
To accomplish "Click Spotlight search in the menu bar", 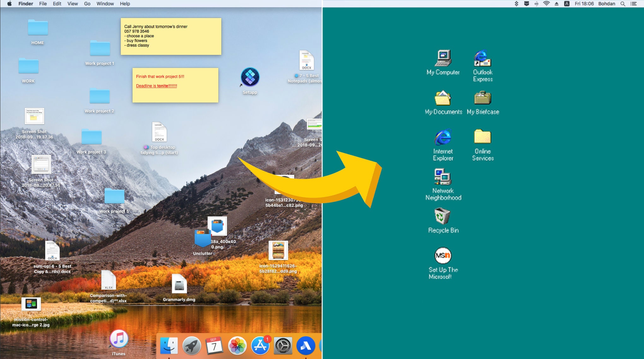I will [623, 3].
